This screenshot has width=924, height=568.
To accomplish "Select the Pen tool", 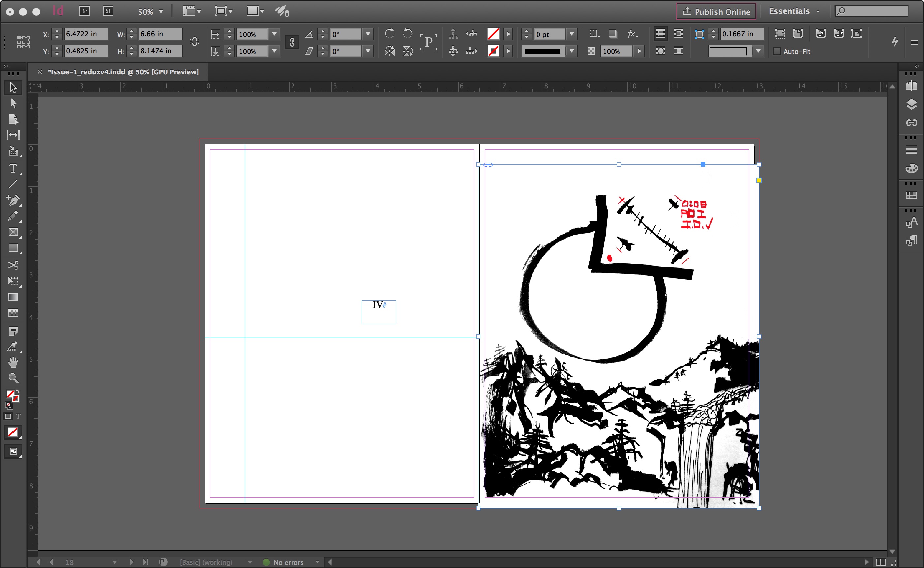I will [13, 200].
